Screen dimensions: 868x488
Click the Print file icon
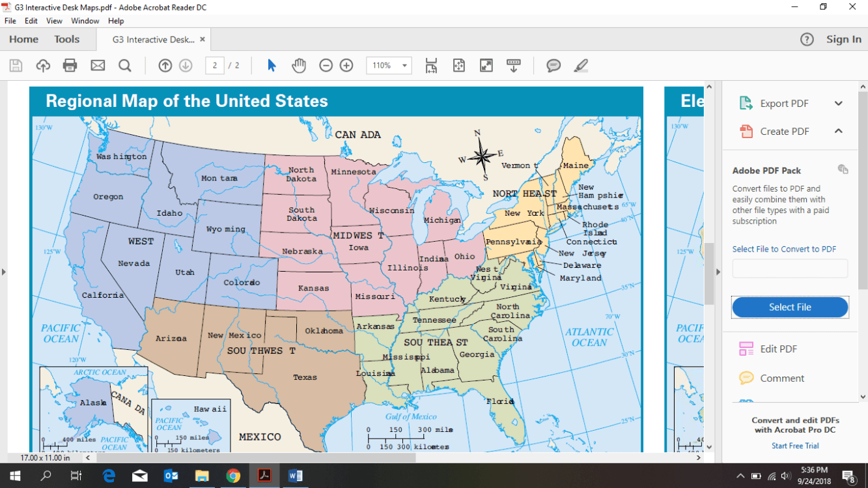pyautogui.click(x=70, y=65)
